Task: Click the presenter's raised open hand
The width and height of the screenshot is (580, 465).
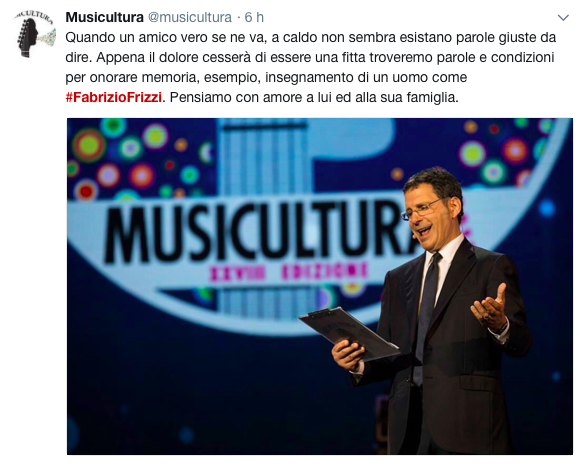Action: tap(490, 309)
